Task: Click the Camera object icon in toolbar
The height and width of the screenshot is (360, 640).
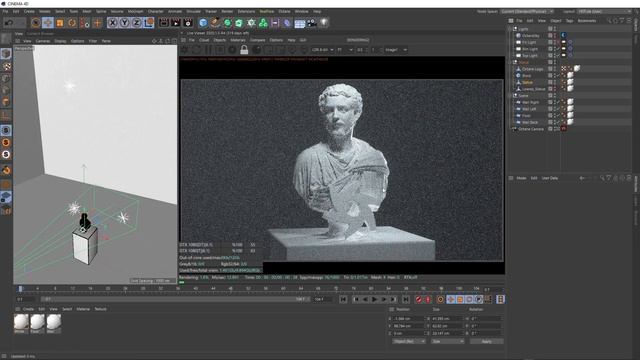Action: tap(312, 23)
